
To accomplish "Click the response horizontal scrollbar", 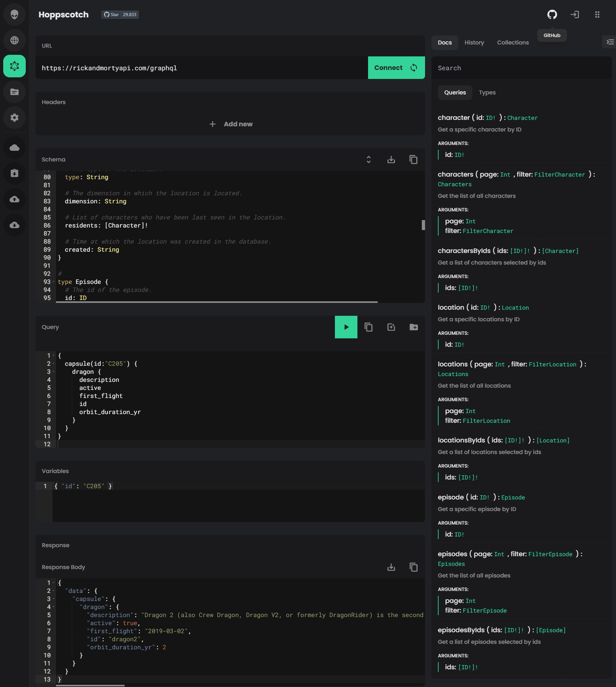I will click(90, 685).
